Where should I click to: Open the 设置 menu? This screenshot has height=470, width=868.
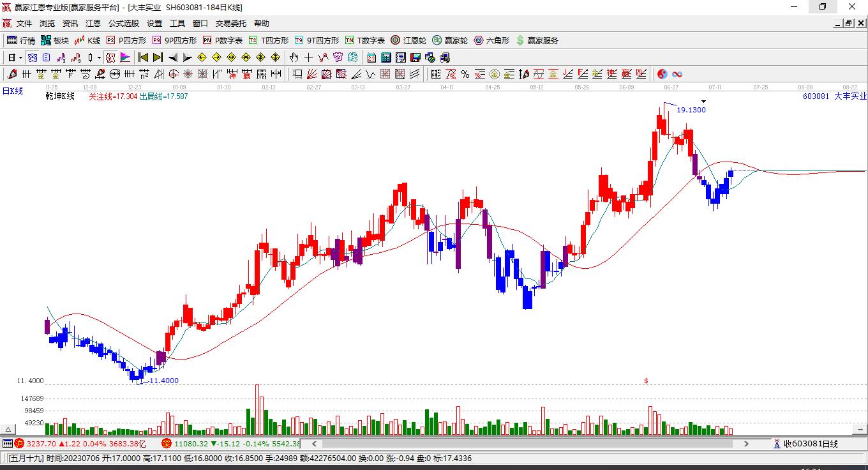(x=154, y=24)
